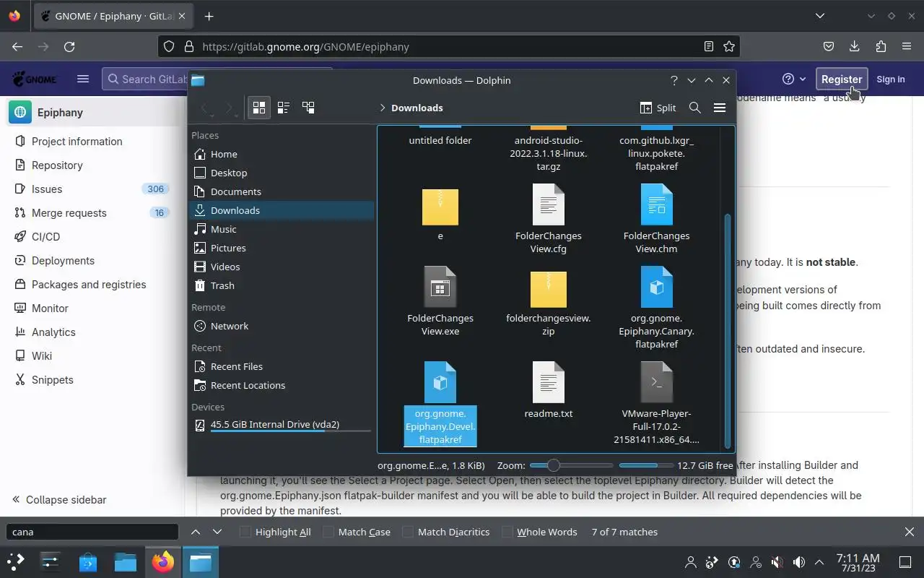The width and height of the screenshot is (924, 578).
Task: Open the e zip archive file
Action: click(x=440, y=213)
